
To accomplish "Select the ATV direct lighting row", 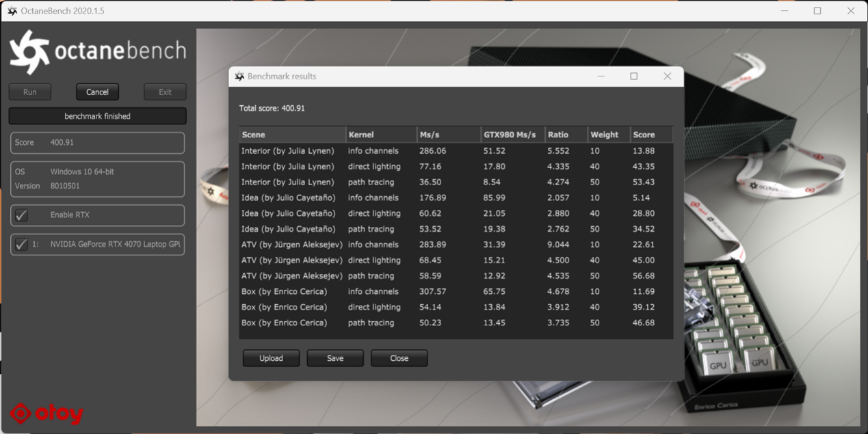I will pyautogui.click(x=456, y=260).
